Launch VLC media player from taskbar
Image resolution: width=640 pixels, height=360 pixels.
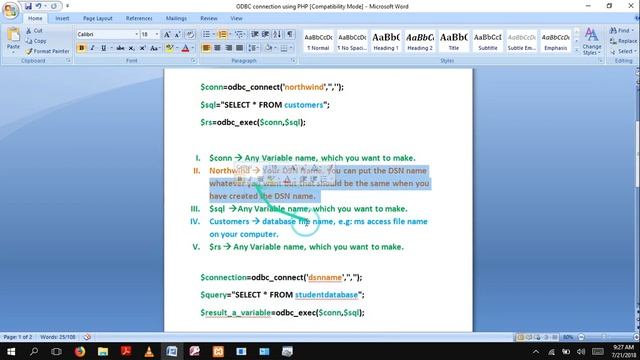[149, 351]
